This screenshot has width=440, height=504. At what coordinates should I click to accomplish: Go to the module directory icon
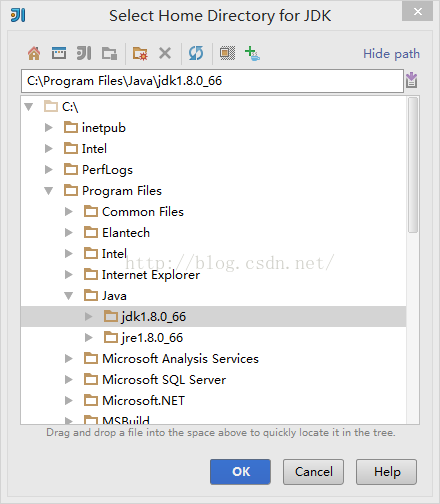point(109,53)
